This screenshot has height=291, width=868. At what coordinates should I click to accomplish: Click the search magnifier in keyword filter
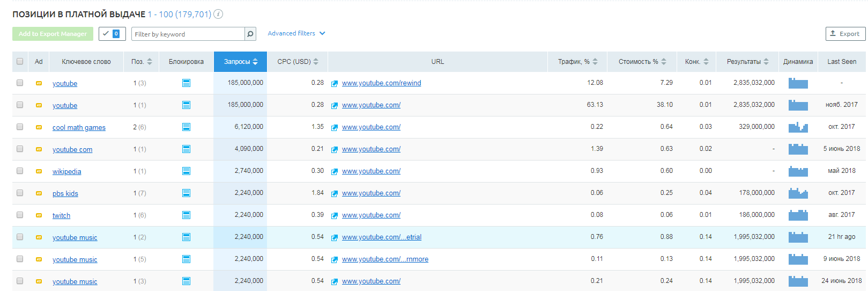tap(250, 34)
